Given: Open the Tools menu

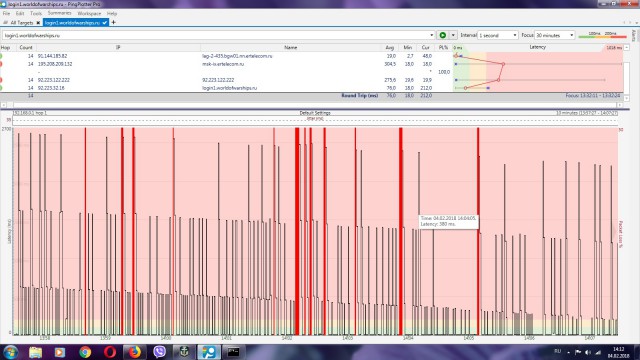Looking at the screenshot, I should click(36, 13).
